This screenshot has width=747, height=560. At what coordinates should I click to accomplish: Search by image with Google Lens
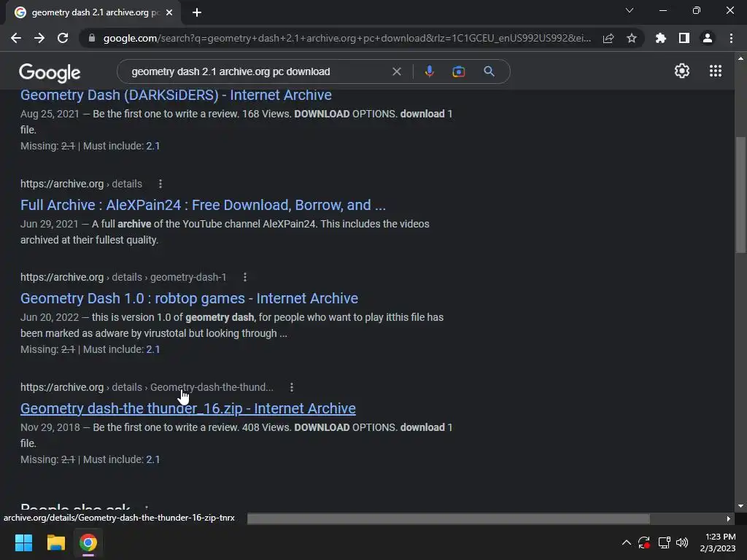[x=458, y=71]
